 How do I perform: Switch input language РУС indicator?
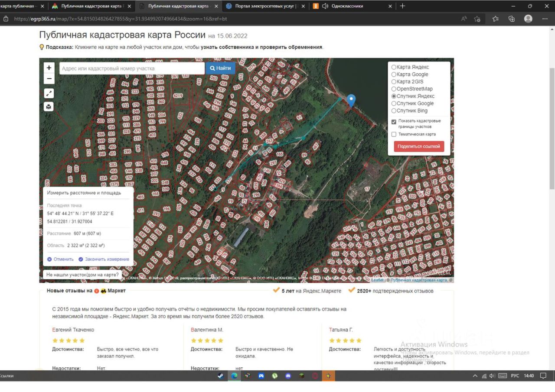(515, 376)
